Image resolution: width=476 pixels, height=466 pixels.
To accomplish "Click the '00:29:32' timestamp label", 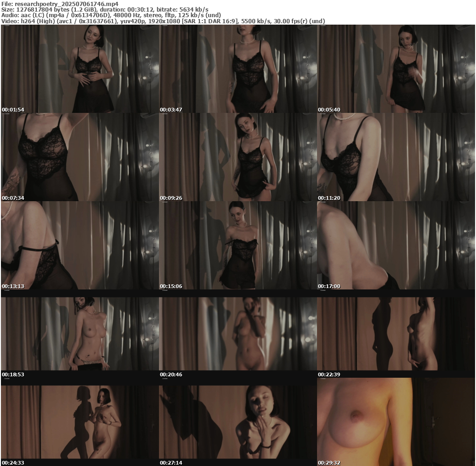I will coord(329,463).
